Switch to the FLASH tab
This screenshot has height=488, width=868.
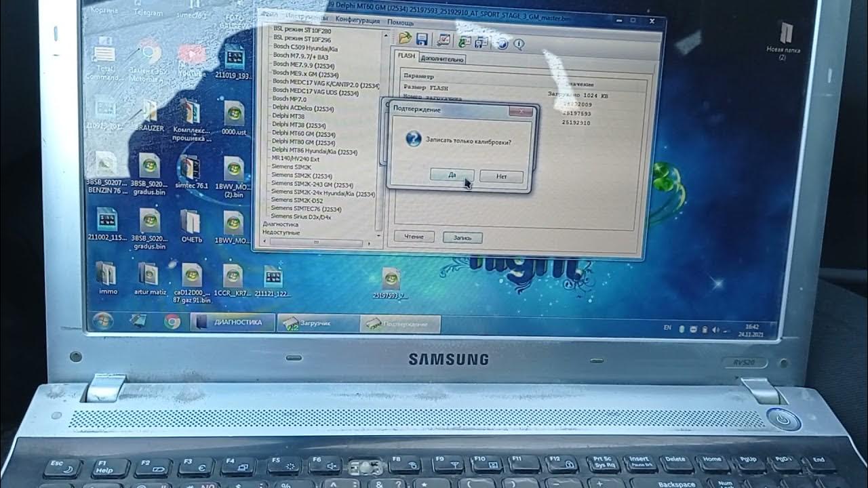tap(407, 56)
